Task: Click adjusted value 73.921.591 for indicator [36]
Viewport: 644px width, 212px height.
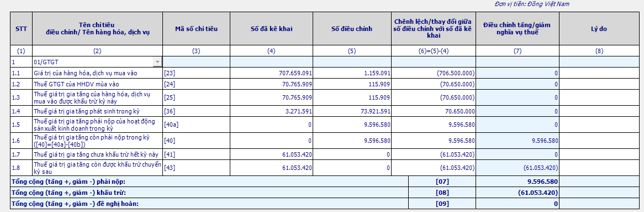Action: click(x=352, y=112)
